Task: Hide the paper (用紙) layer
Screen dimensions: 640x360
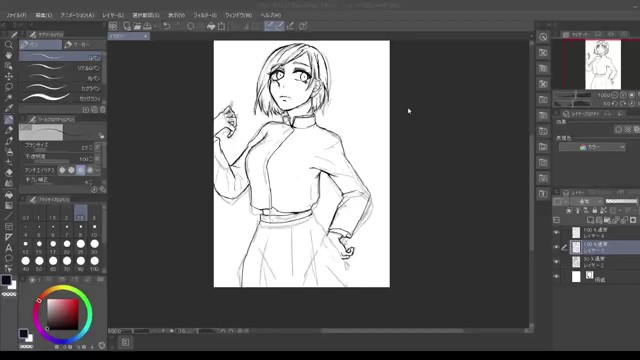Action: tap(556, 277)
